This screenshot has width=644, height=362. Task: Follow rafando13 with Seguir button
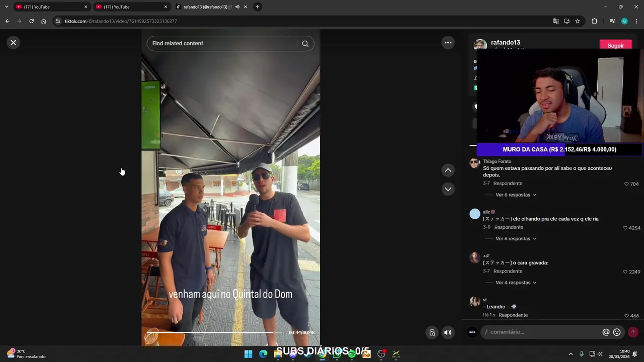(615, 45)
